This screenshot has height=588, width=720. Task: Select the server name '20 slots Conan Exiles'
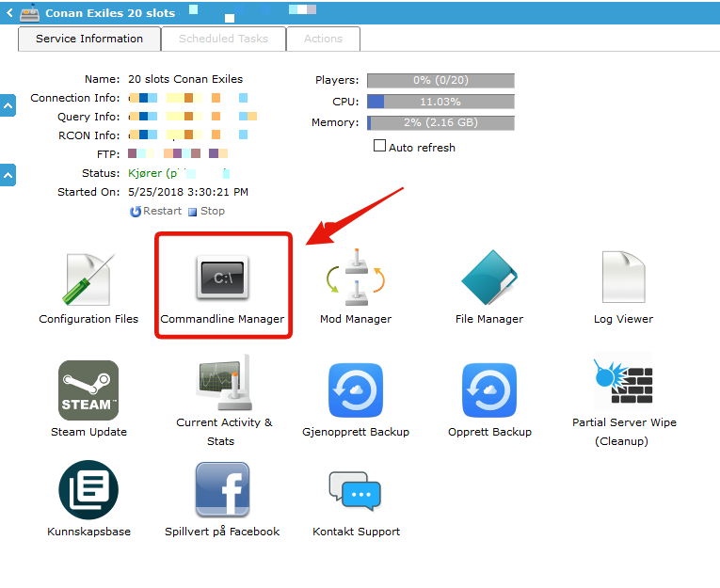click(x=185, y=79)
